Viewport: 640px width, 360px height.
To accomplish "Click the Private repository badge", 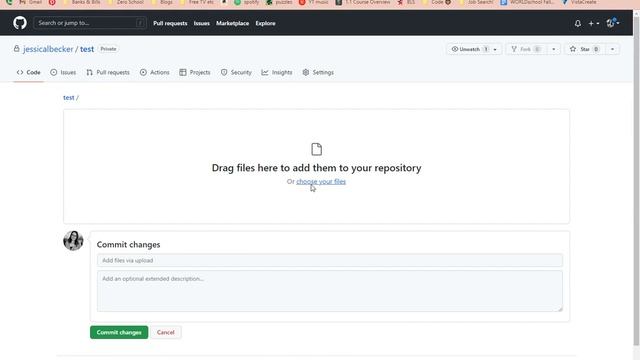I will point(108,49).
